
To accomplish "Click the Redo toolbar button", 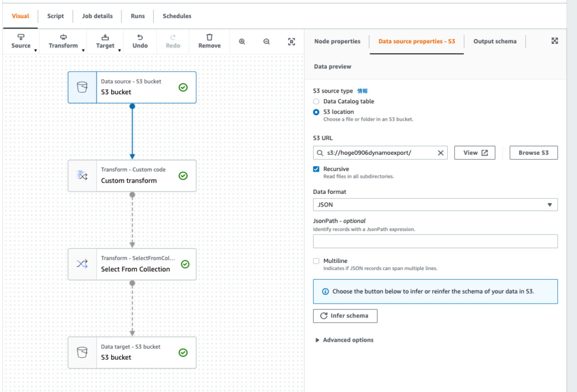I will (173, 41).
